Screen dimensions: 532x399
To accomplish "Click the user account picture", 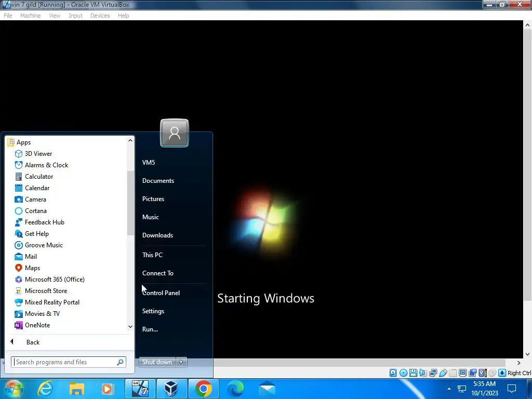I will click(175, 133).
